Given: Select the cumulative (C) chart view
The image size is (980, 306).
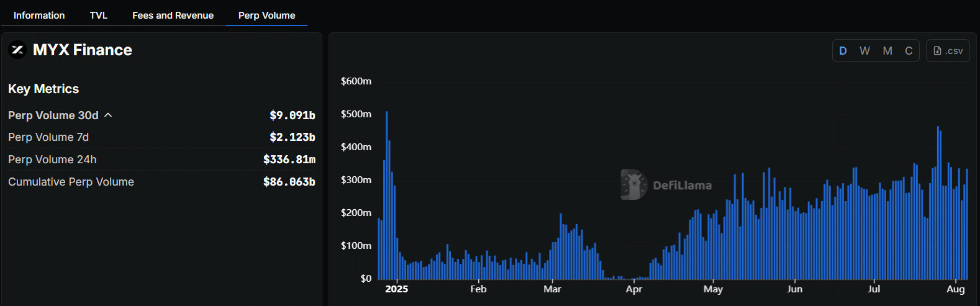Looking at the screenshot, I should coord(909,51).
